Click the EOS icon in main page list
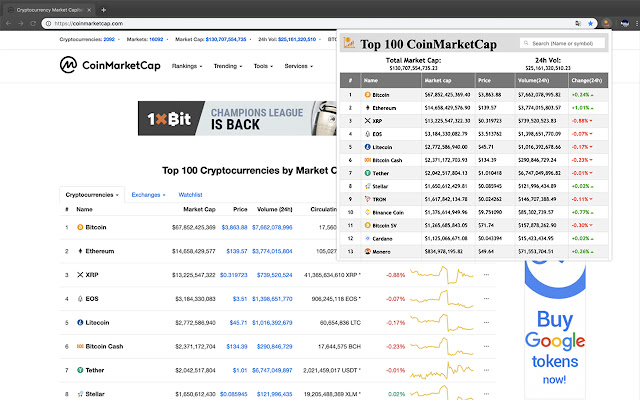640x400 pixels. tap(80, 299)
